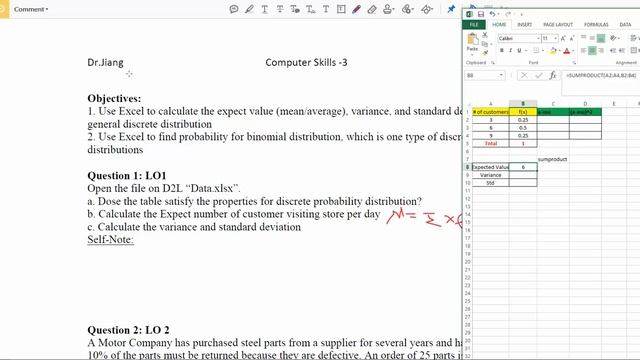Screen dimensions: 640x360
Task: Apply the red font color
Action: pyautogui.click(x=567, y=51)
